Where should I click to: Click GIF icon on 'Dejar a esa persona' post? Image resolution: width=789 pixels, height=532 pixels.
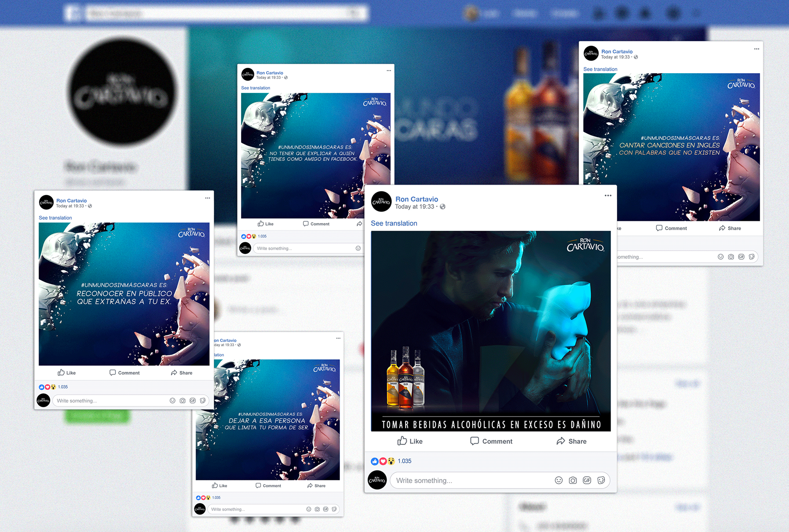click(x=325, y=509)
